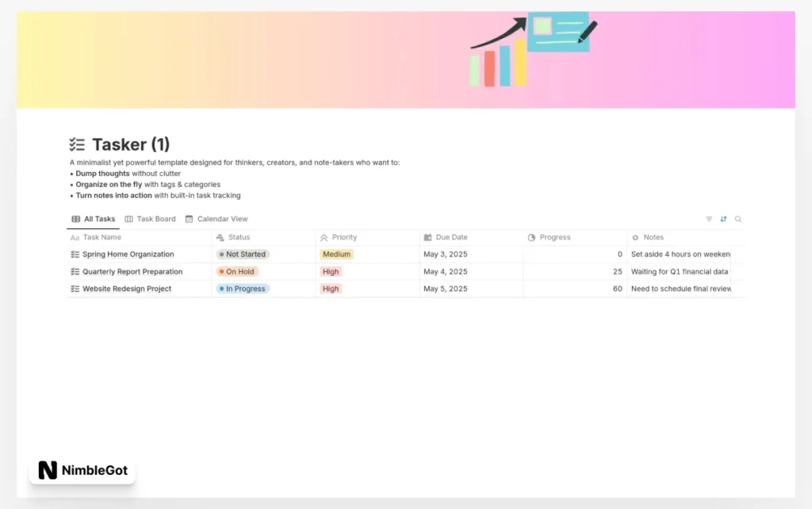Click the Quarterly Report Preparation row icon

75,271
